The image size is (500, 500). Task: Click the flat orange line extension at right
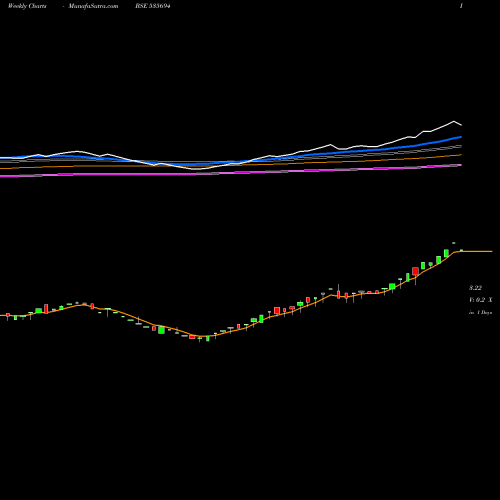click(477, 251)
